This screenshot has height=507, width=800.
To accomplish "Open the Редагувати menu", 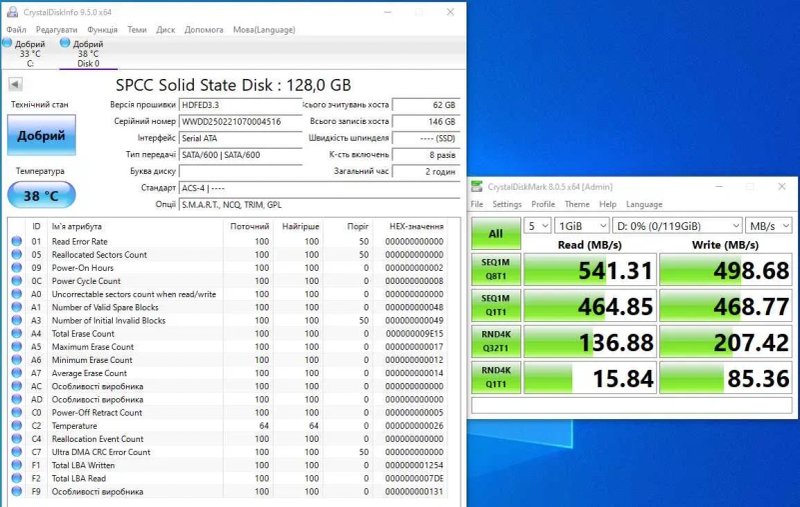I will (57, 30).
